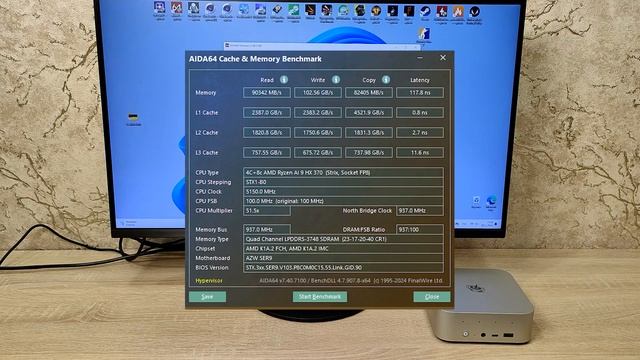This screenshot has height=360, width=640.
Task: Select L1 Cache Copy 4521.9 GB/s
Action: 369,113
